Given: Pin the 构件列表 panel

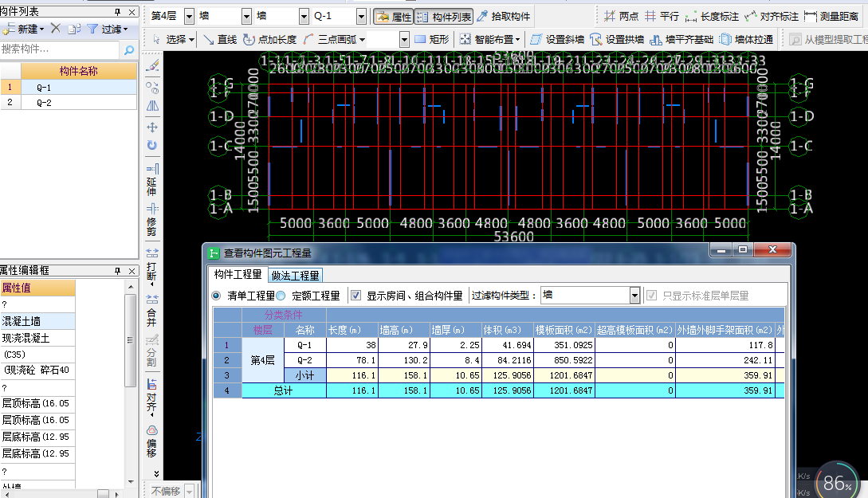Looking at the screenshot, I should click(117, 12).
